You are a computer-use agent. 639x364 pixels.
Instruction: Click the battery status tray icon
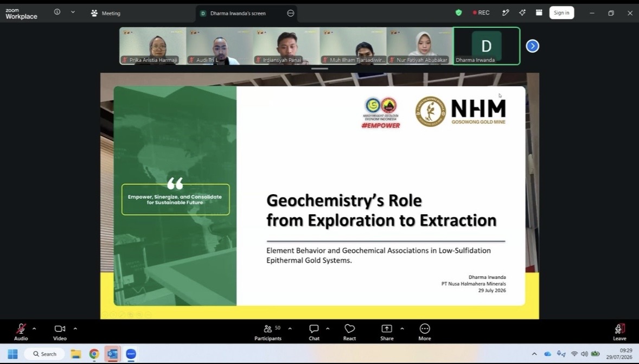click(x=596, y=354)
